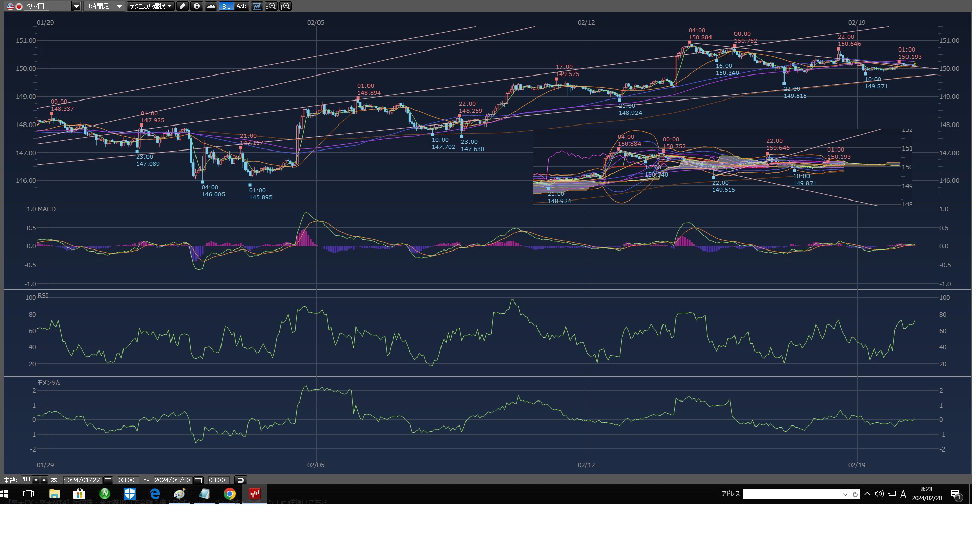
Task: Select the pencil drawing tool
Action: (182, 6)
